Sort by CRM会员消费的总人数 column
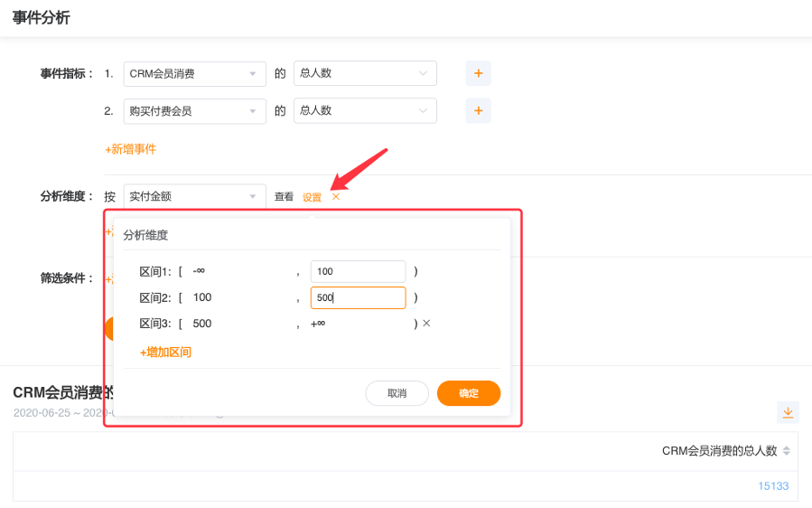This screenshot has height=508, width=812. click(x=786, y=451)
